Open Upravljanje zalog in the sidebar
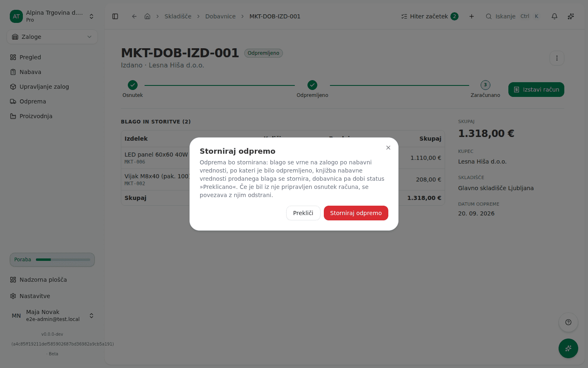 (x=52, y=87)
